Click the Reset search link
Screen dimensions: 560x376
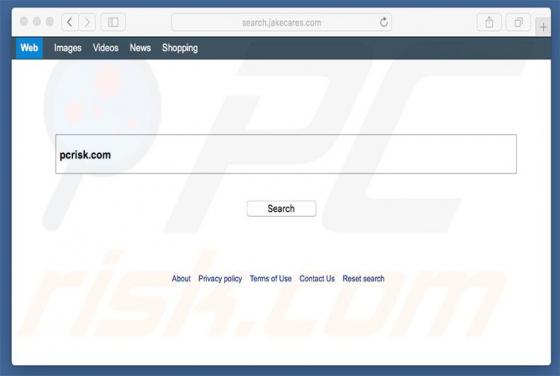(364, 279)
